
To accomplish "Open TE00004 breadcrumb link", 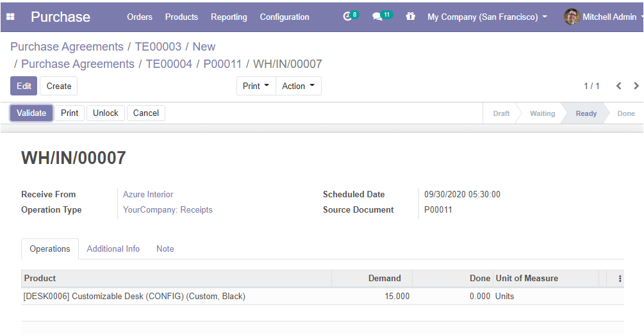I will pos(169,64).
